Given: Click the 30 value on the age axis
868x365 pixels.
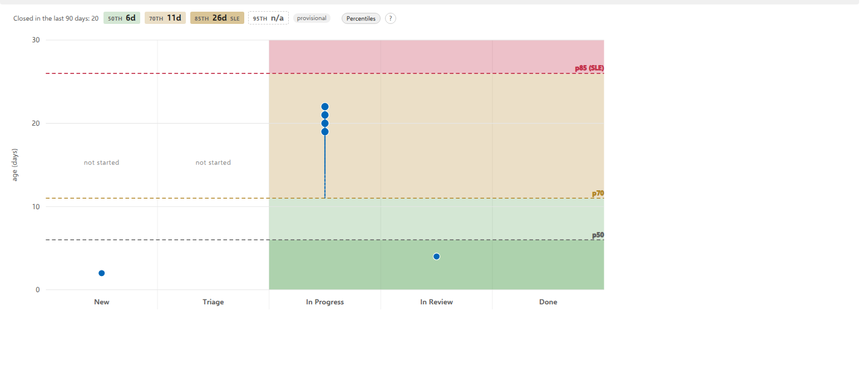Looking at the screenshot, I should pos(36,40).
